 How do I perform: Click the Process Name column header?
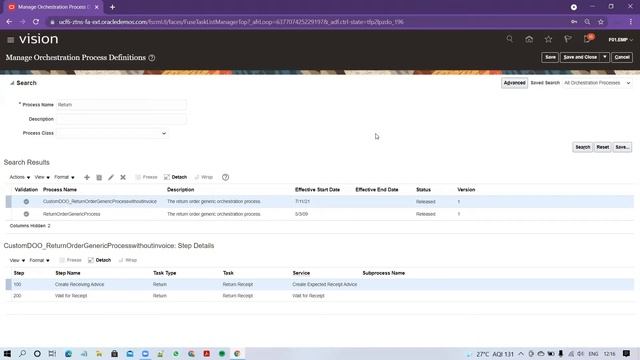60,190
